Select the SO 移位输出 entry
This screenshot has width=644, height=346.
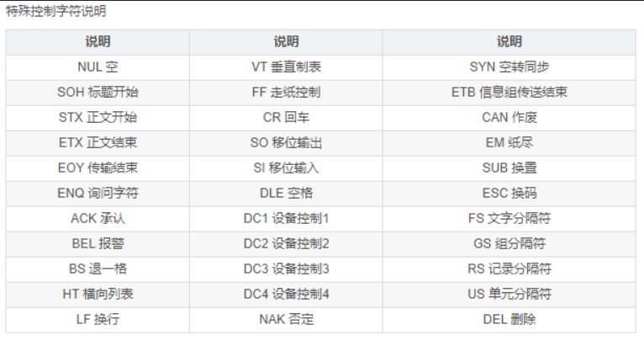286,142
